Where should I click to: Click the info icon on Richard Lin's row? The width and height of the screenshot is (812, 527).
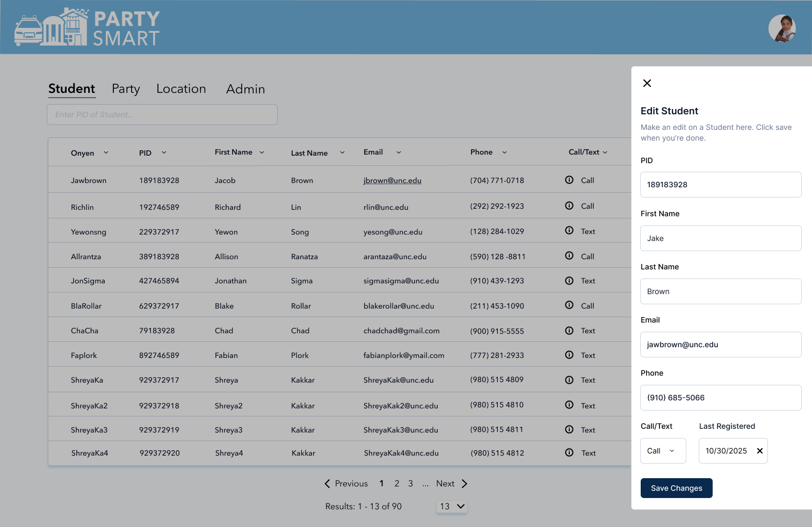569,205
